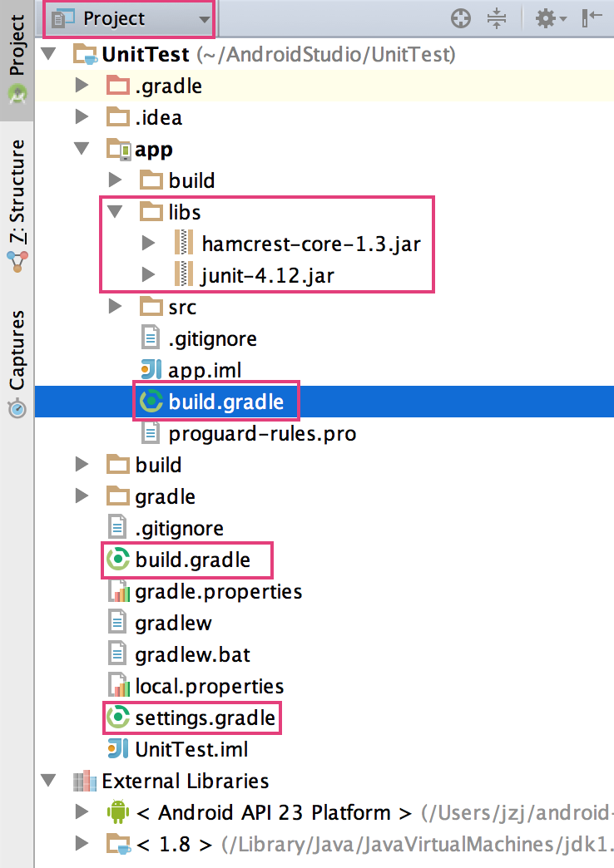
Task: Select junit-4.12.jar in the tree
Action: pyautogui.click(x=266, y=275)
